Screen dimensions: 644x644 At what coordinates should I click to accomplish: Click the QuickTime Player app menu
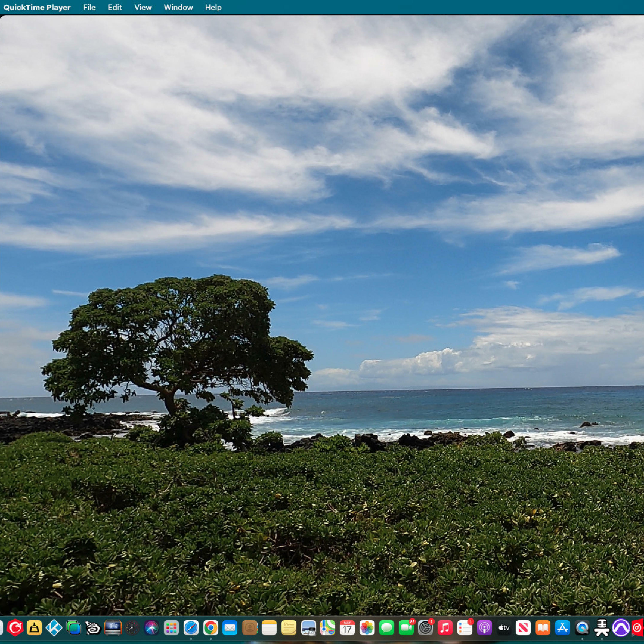click(37, 7)
